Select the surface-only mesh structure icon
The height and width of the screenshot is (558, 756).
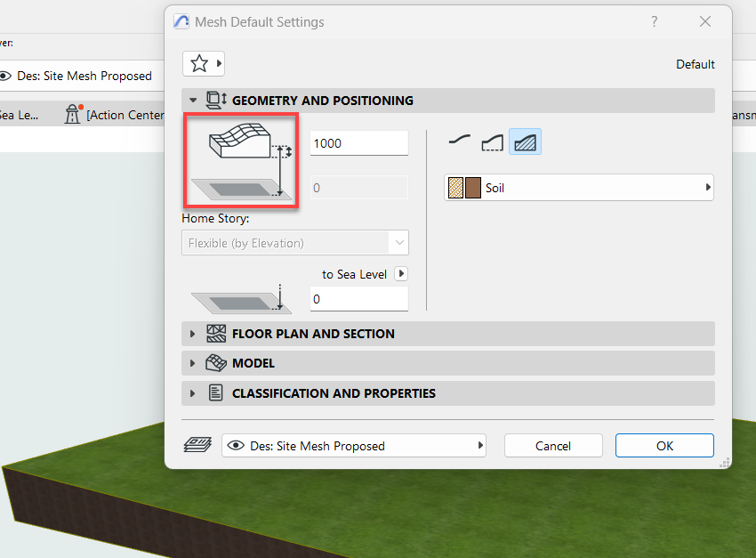(459, 142)
